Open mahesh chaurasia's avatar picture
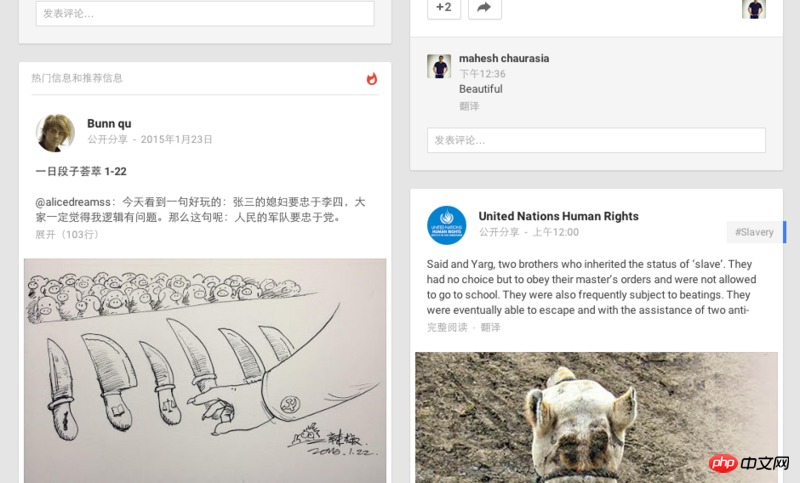Screen dimensions: 800x483 (439, 66)
